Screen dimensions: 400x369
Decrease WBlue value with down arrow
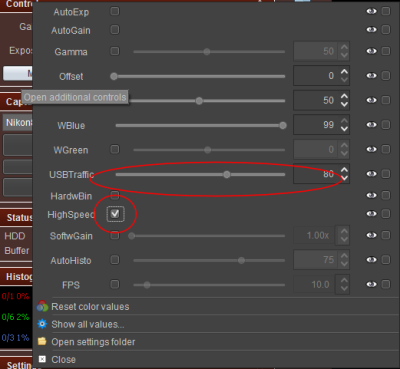click(x=344, y=129)
